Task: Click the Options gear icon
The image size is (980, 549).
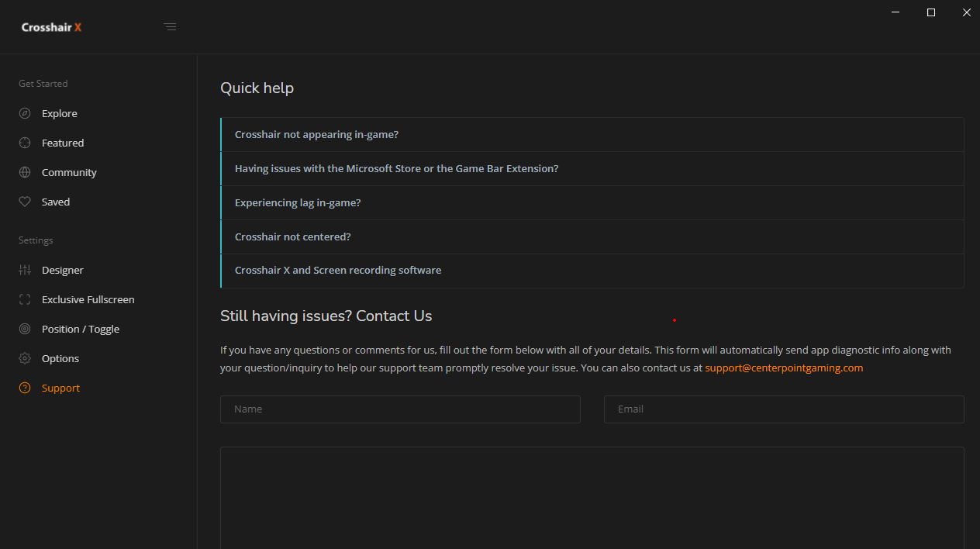Action: tap(25, 358)
